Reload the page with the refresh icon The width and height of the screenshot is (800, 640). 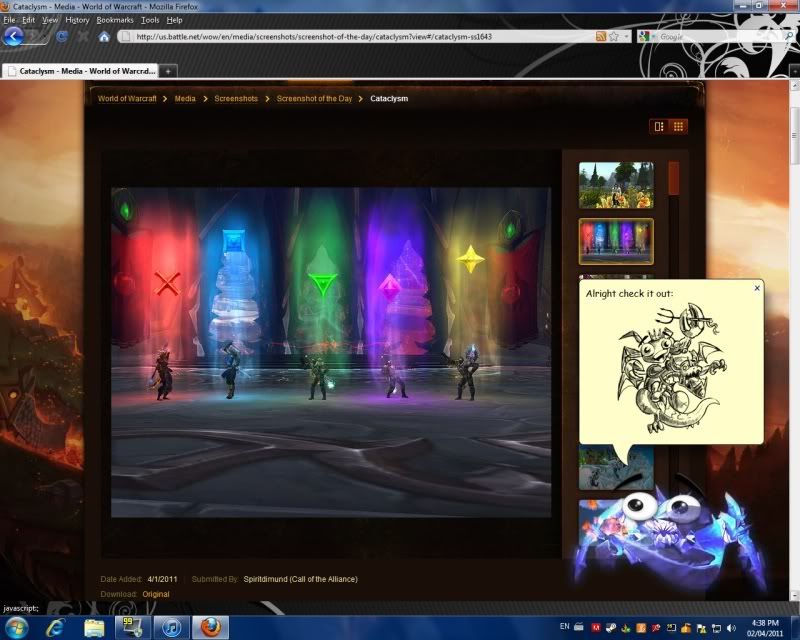62,37
